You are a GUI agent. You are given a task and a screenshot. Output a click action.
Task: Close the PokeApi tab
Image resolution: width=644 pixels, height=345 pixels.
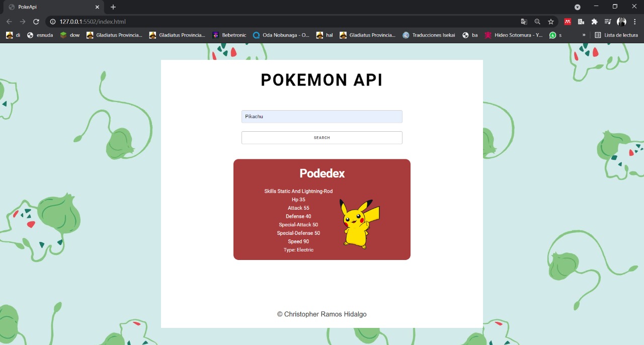pyautogui.click(x=97, y=7)
